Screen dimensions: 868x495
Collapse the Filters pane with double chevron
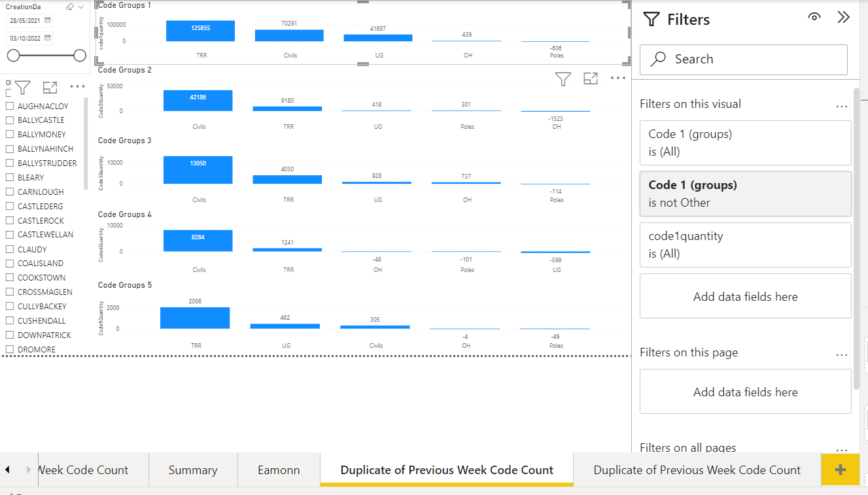[x=844, y=18]
